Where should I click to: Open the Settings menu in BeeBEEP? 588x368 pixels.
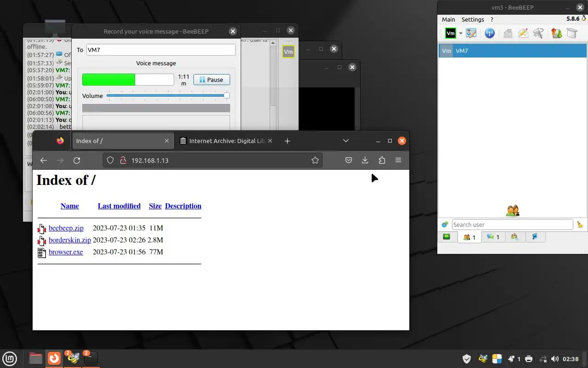(473, 19)
